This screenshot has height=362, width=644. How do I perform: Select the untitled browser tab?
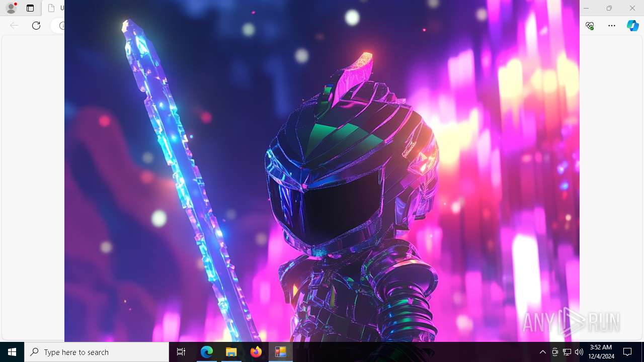[x=53, y=8]
